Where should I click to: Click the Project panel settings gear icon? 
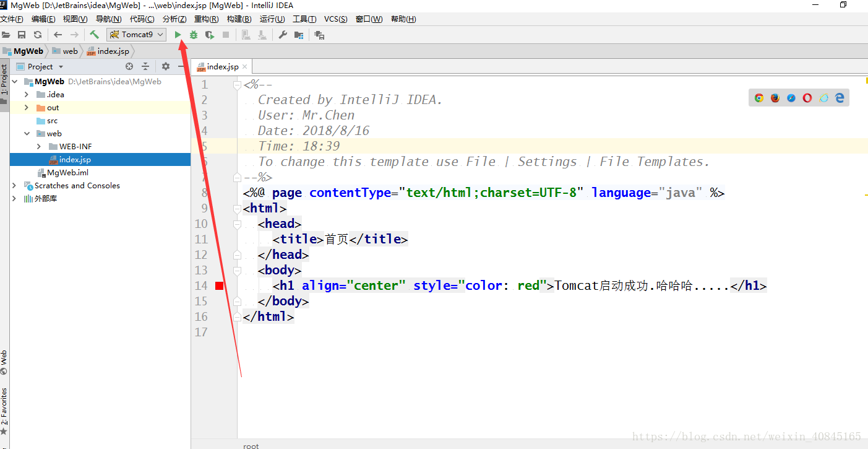tap(165, 66)
